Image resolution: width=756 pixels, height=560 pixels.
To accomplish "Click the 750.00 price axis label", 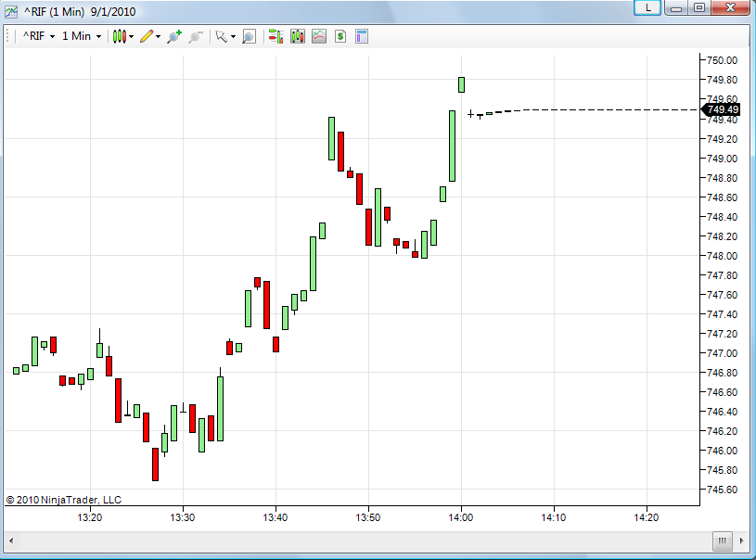I will pyautogui.click(x=722, y=60).
